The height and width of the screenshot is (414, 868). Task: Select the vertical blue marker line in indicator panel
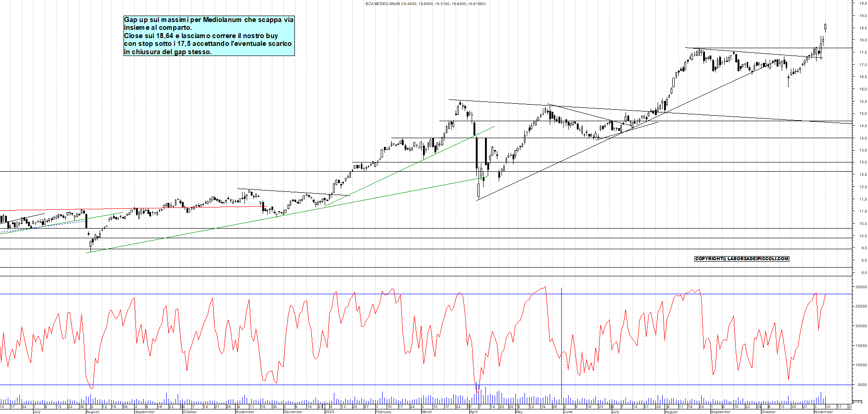pyautogui.click(x=561, y=344)
